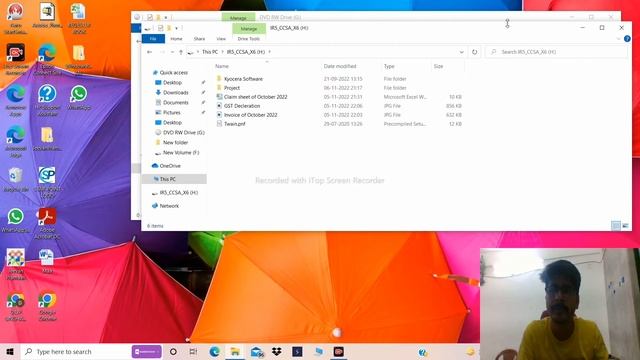Open Cortana circle in taskbar
Screen dimensions: 640x360
(x=173, y=351)
